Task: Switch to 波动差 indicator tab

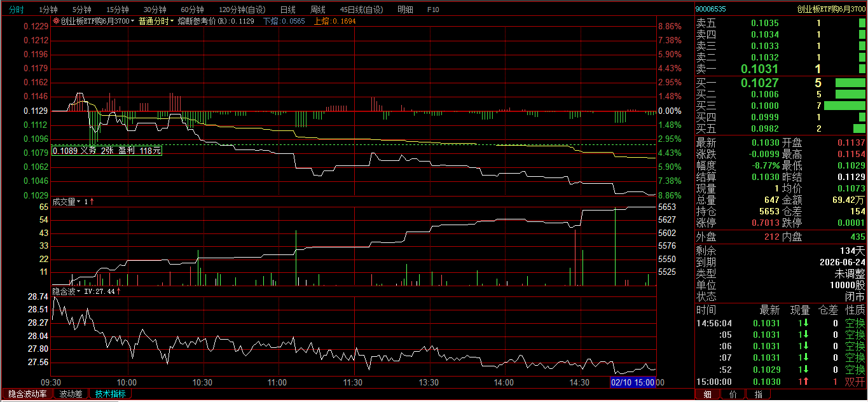Action: 71,394
